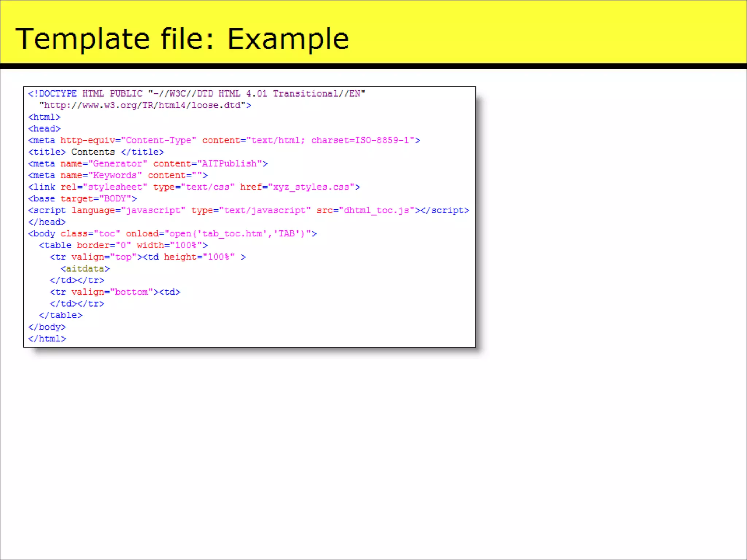Click the dhtml_toc.js script src value

pyautogui.click(x=376, y=210)
